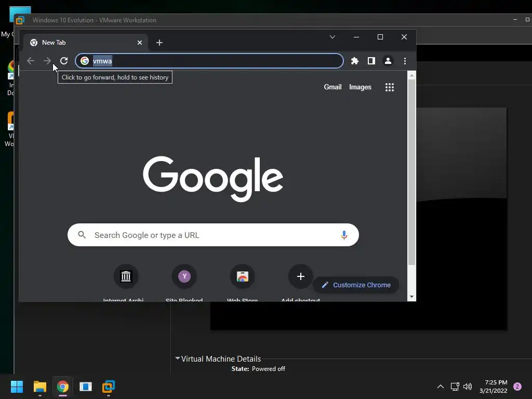Image resolution: width=532 pixels, height=399 pixels.
Task: Open Windows Start menu
Action: [17, 387]
